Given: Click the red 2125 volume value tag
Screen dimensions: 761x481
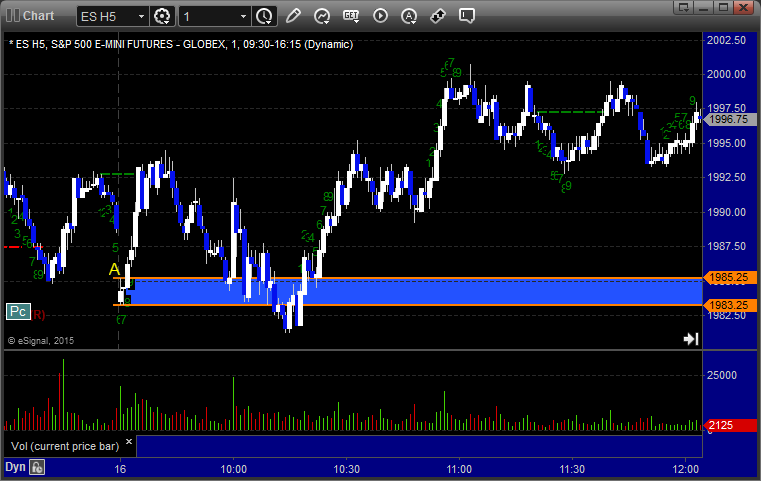Looking at the screenshot, I should coord(730,425).
